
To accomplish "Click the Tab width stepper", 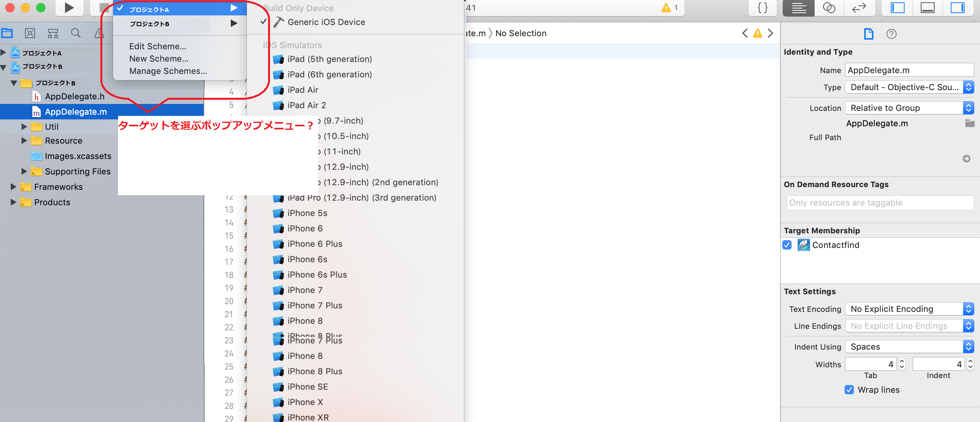I will click(x=902, y=364).
